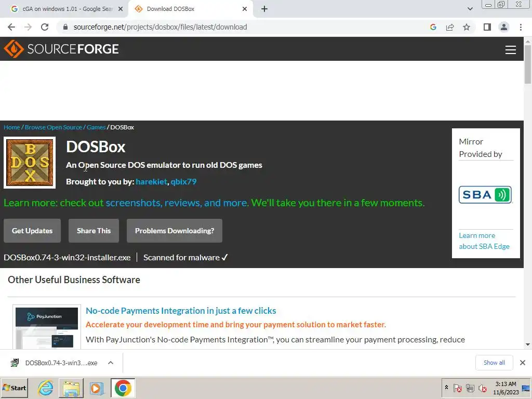Open Windows Media Player from taskbar

[96, 388]
